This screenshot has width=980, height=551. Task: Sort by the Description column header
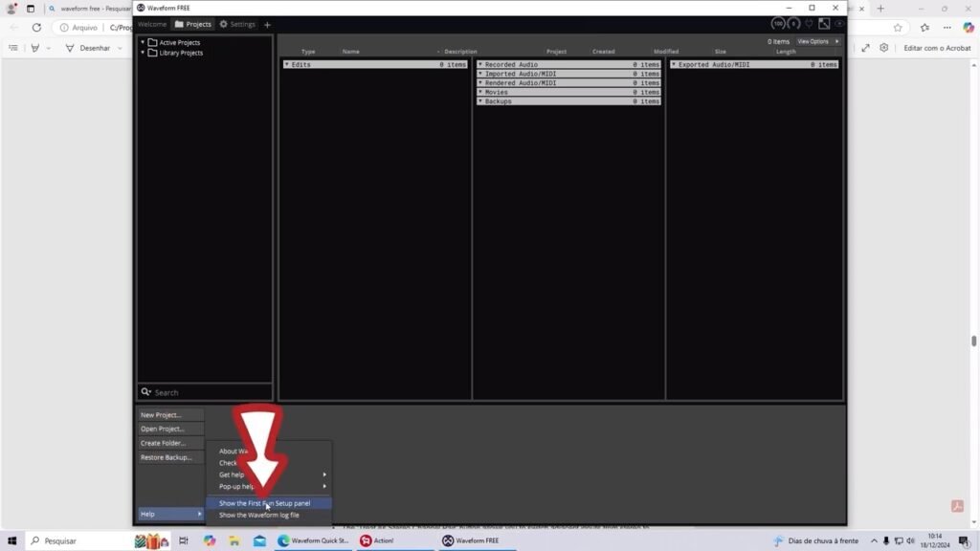[460, 52]
